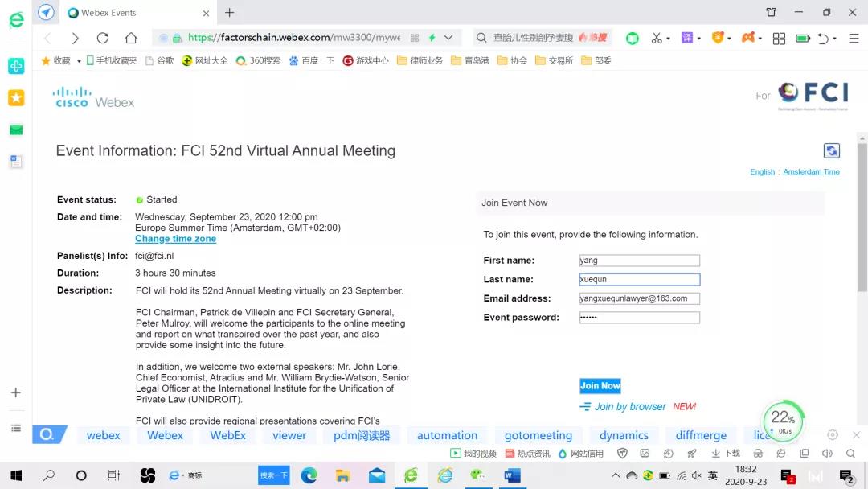Click the page vertical scrollbar
The width and height of the screenshot is (868, 489).
(862, 218)
